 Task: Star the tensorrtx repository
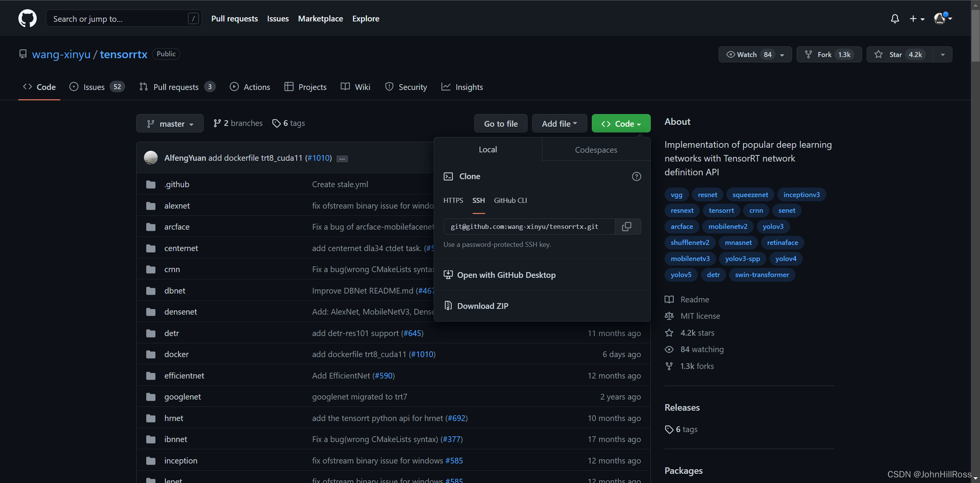point(899,55)
